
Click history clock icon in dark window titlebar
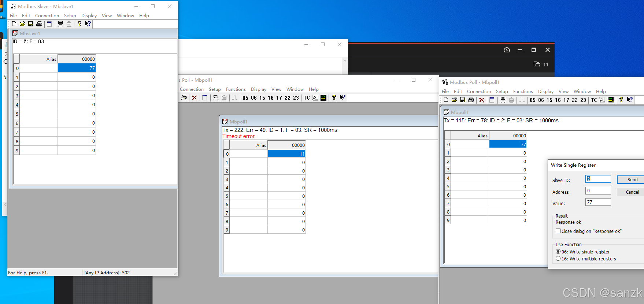507,50
